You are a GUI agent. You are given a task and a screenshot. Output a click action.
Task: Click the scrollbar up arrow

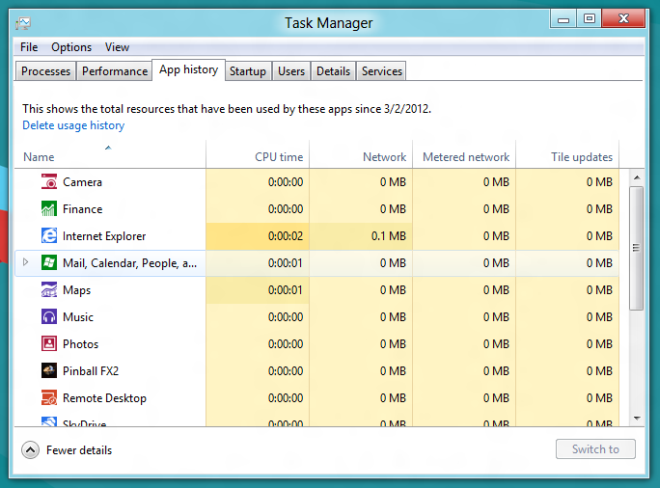point(637,177)
